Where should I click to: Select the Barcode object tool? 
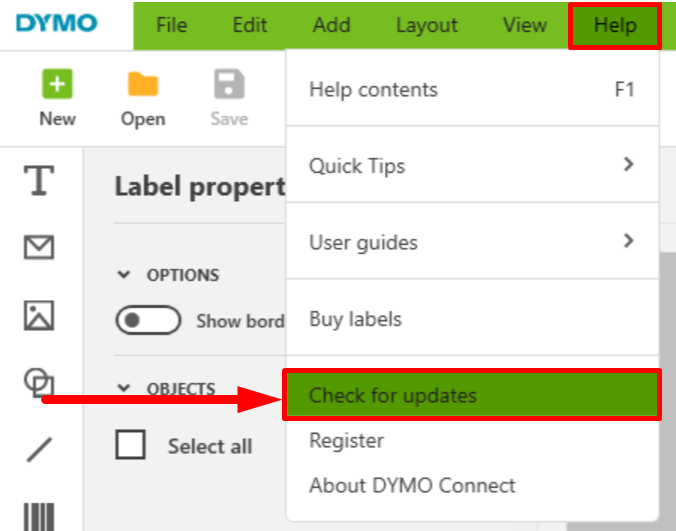tap(39, 515)
